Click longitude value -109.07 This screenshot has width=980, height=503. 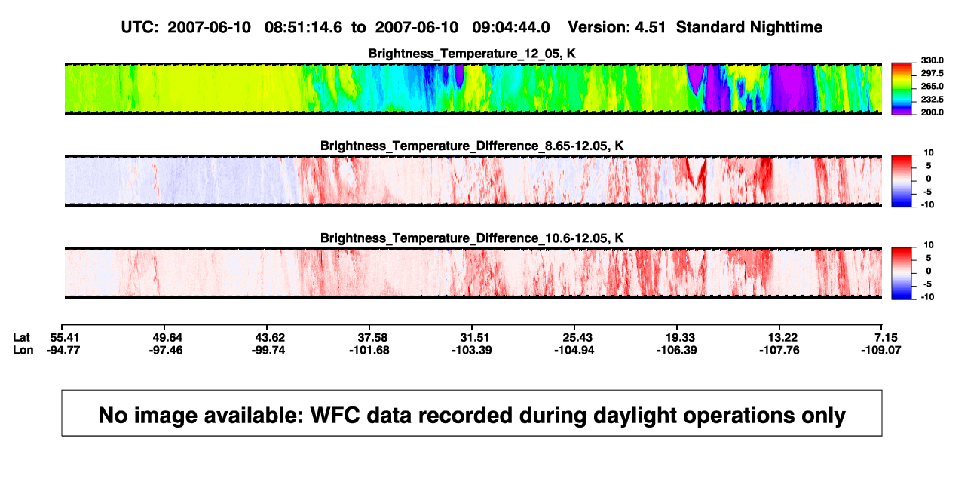pos(881,350)
